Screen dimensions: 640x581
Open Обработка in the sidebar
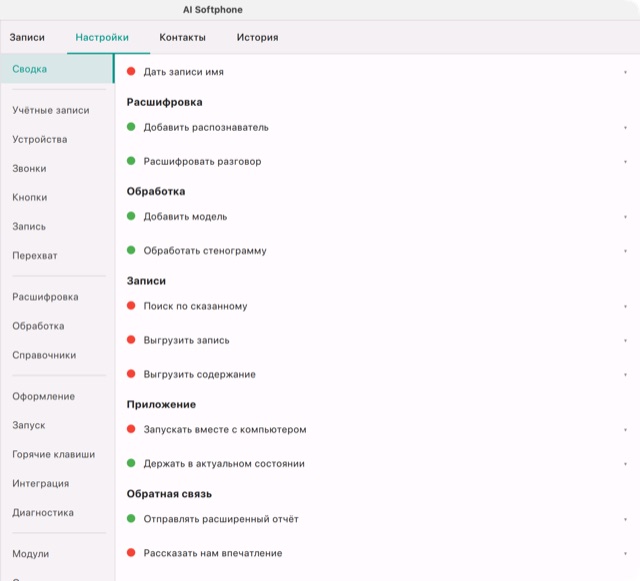pyautogui.click(x=38, y=326)
